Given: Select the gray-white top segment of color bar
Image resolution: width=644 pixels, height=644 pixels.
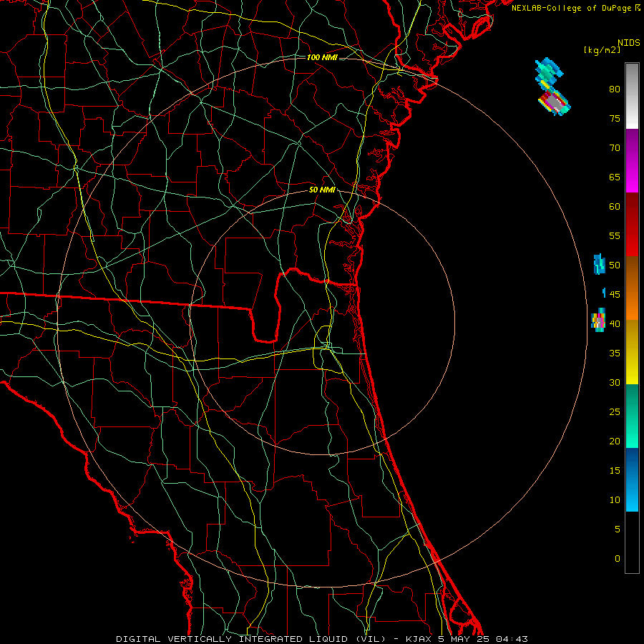Looking at the screenshot, I should tap(632, 96).
